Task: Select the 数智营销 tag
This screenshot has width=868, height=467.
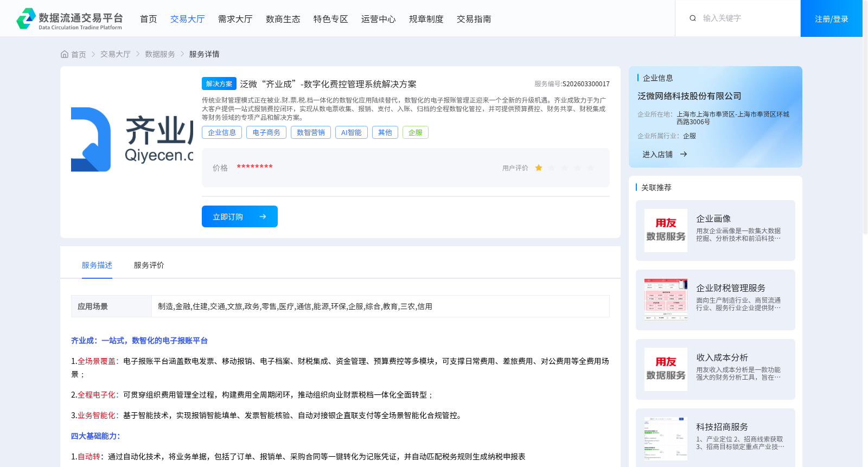Action: 311,132
